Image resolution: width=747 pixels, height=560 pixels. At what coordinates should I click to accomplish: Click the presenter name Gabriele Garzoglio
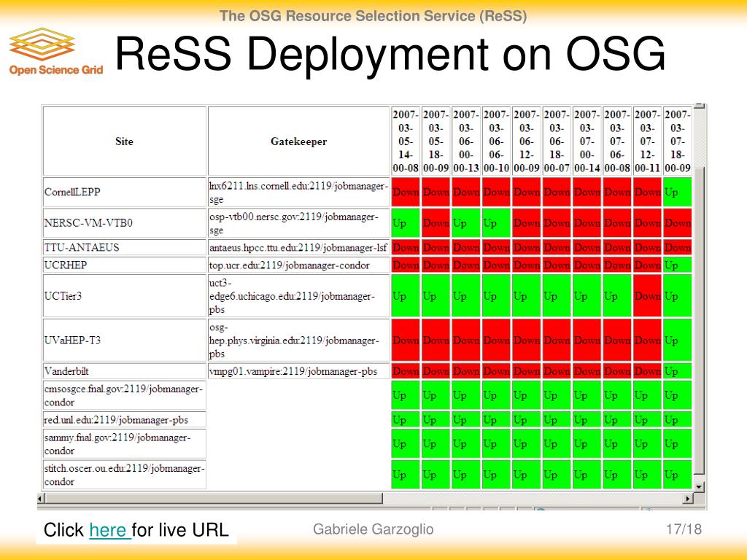click(373, 529)
